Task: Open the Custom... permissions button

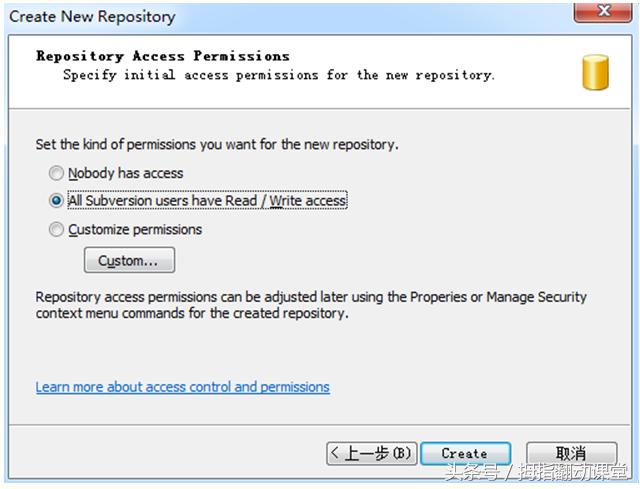Action: coord(129,261)
